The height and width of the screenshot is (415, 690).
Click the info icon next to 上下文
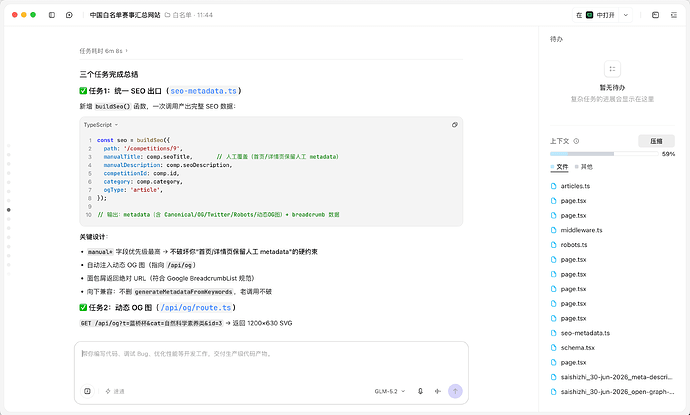576,141
